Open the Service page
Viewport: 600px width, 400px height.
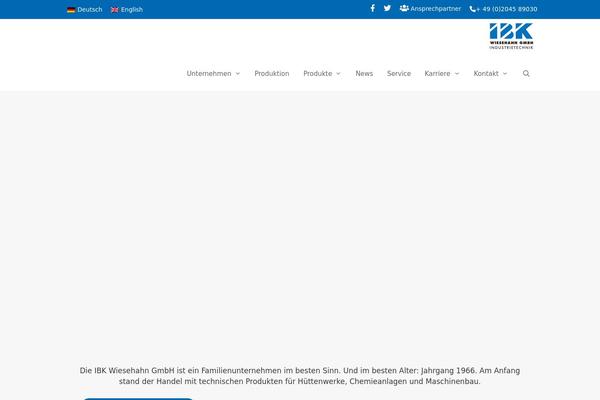[399, 73]
